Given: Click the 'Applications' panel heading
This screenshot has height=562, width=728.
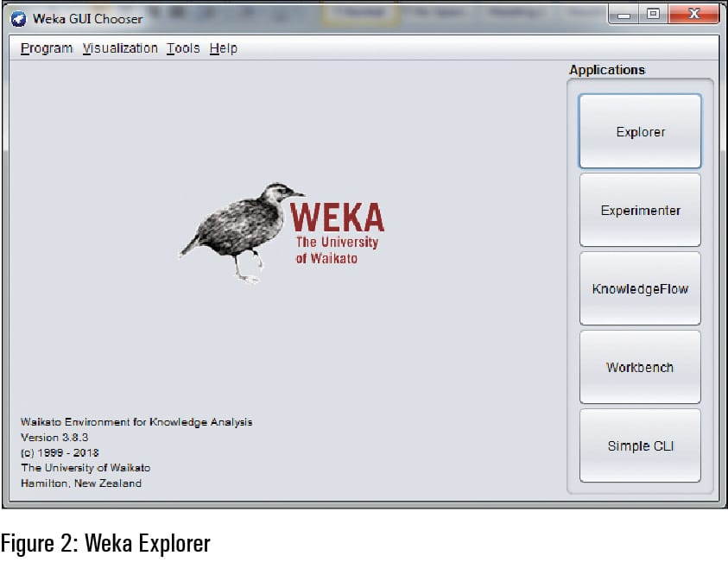Looking at the screenshot, I should point(607,70).
